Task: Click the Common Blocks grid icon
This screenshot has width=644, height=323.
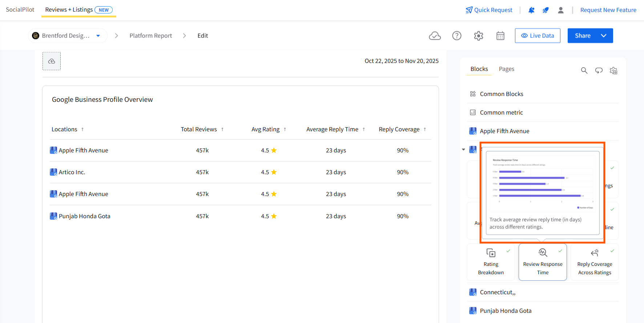Action: [473, 94]
